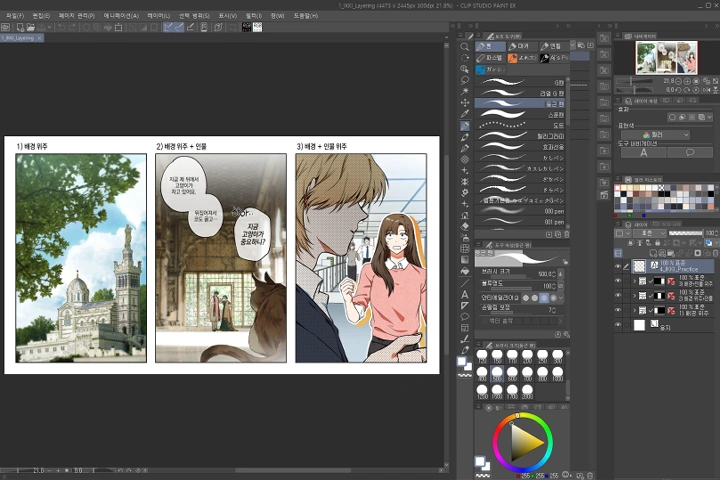Select the Fill bucket tool
The height and width of the screenshot is (481, 720).
tap(465, 271)
